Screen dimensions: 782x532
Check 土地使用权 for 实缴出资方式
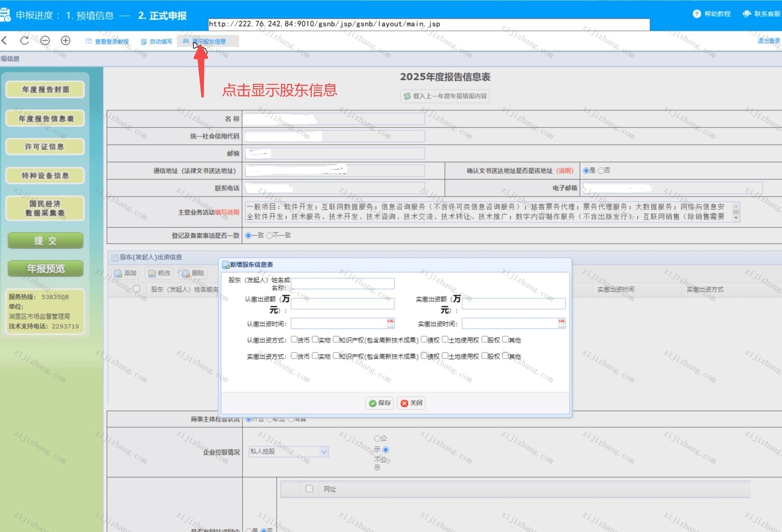point(445,356)
